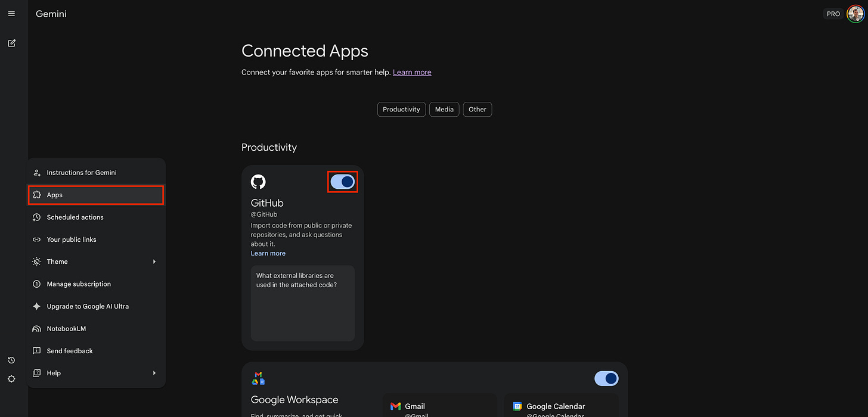Select the Scheduled actions sidebar item

click(x=75, y=217)
